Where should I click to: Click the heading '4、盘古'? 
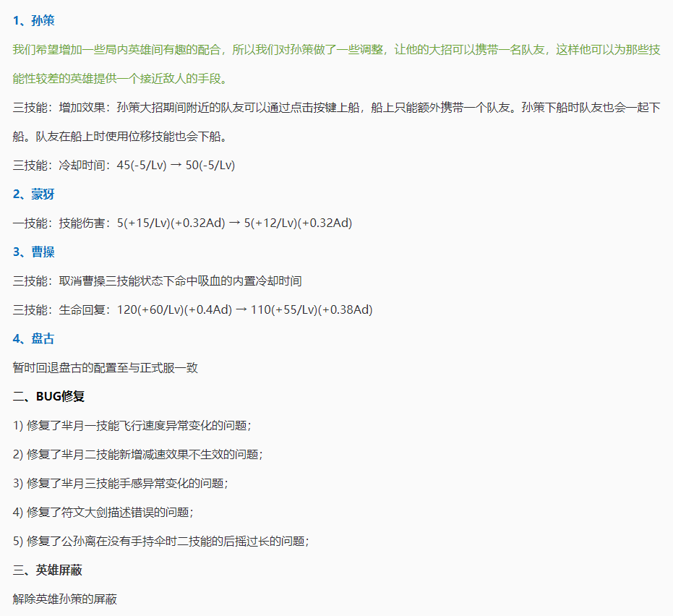pyautogui.click(x=33, y=338)
